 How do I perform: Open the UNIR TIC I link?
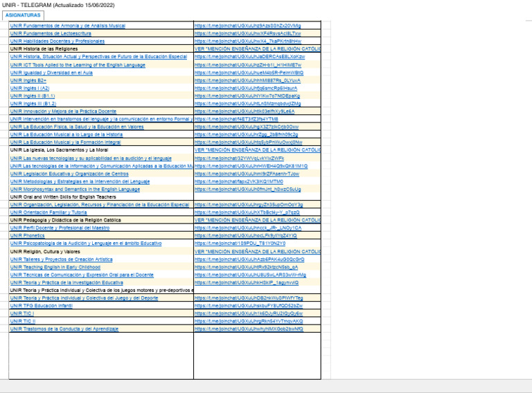pos(22,313)
